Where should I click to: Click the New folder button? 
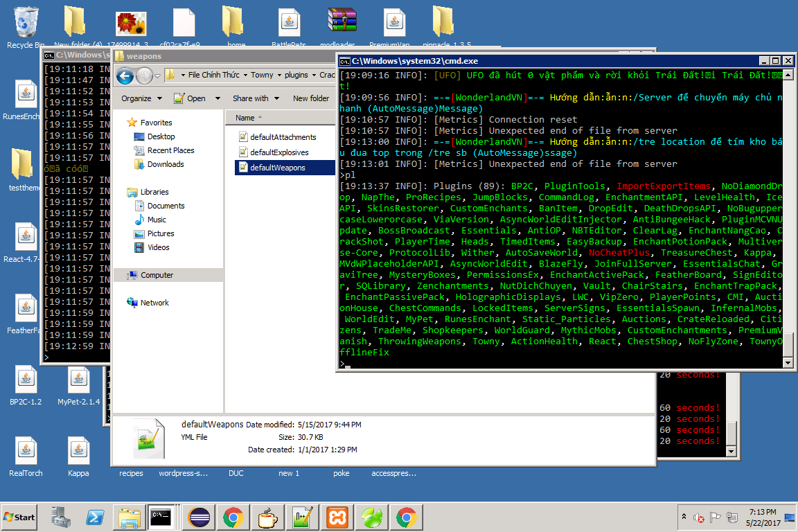click(311, 98)
